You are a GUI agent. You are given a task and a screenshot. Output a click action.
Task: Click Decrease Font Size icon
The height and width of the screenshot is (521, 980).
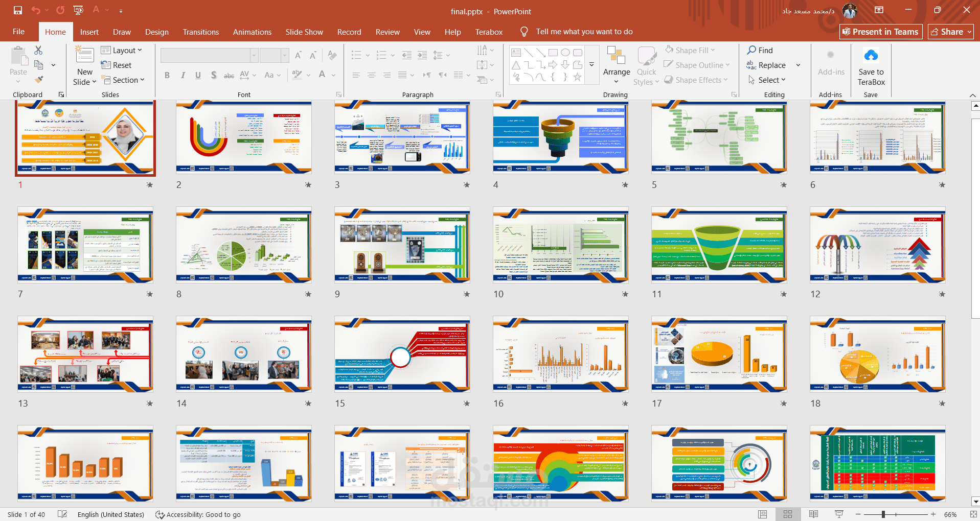[313, 55]
